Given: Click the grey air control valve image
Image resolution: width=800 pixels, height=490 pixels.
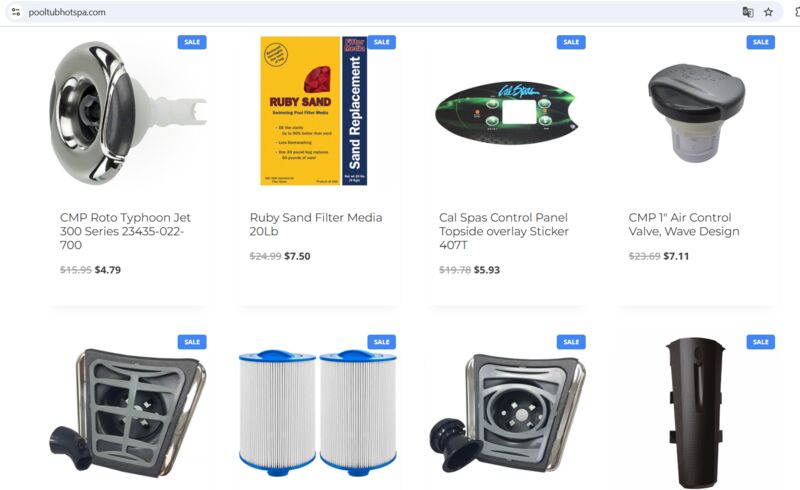Looking at the screenshot, I should pos(696,112).
